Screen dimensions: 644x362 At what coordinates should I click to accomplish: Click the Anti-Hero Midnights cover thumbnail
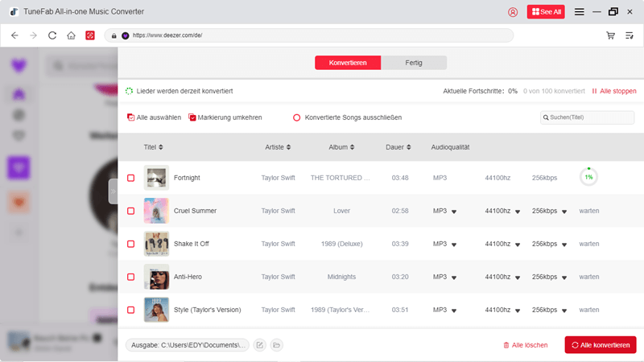pyautogui.click(x=156, y=277)
